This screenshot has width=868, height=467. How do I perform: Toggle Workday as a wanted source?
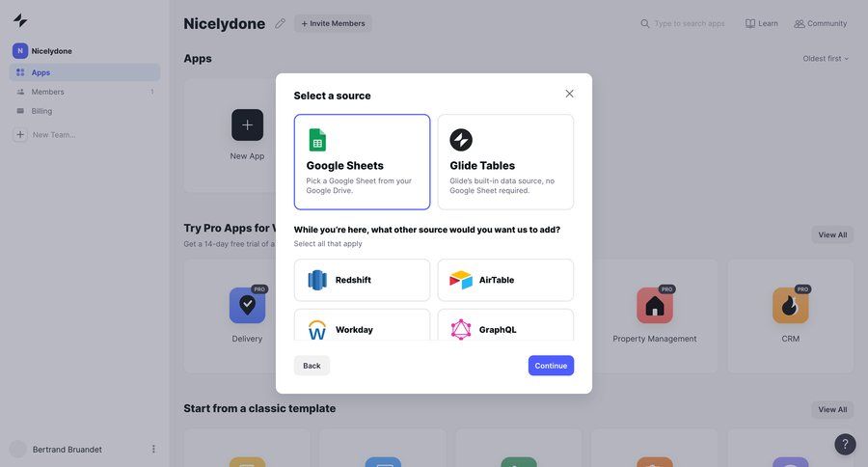pyautogui.click(x=362, y=325)
